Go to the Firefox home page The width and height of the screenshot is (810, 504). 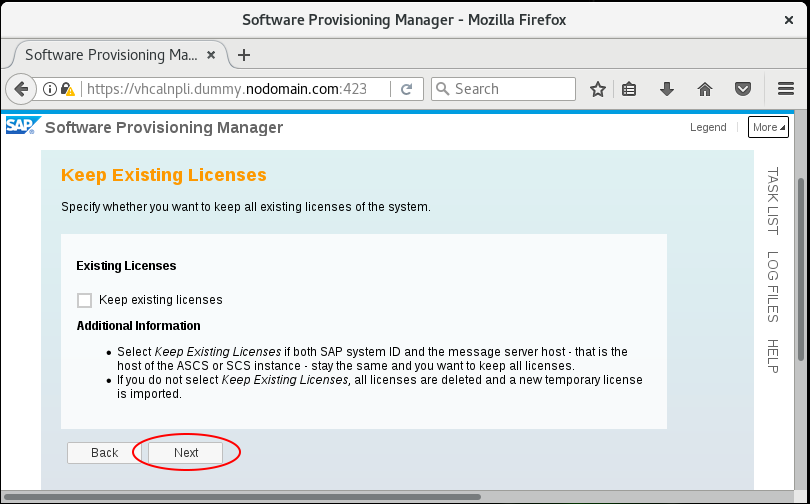[705, 89]
